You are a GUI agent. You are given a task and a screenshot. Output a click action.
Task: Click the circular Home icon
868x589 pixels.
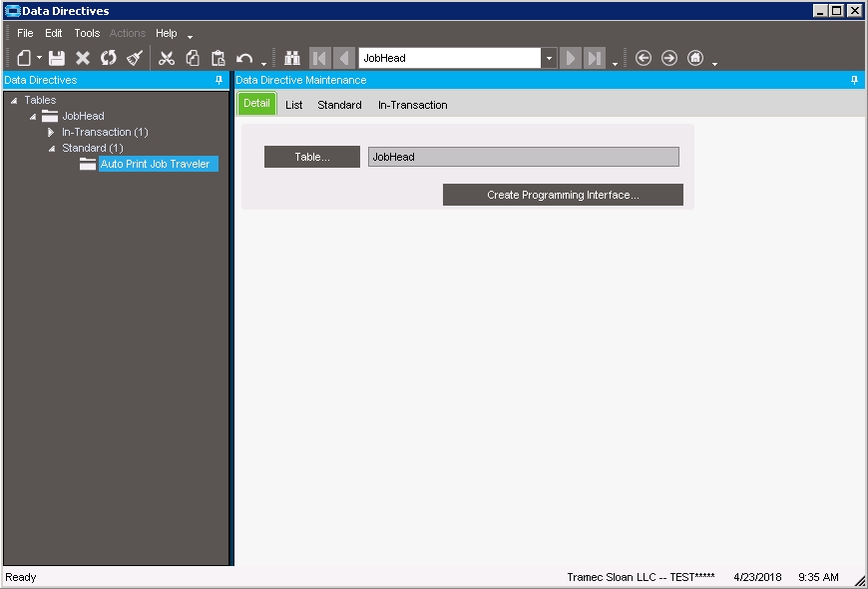click(x=694, y=58)
